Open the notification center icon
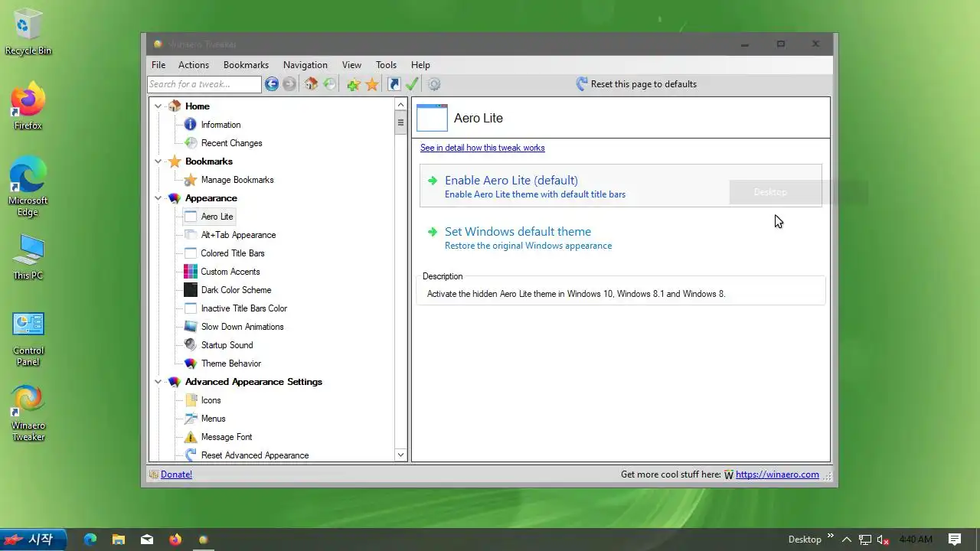 955,540
